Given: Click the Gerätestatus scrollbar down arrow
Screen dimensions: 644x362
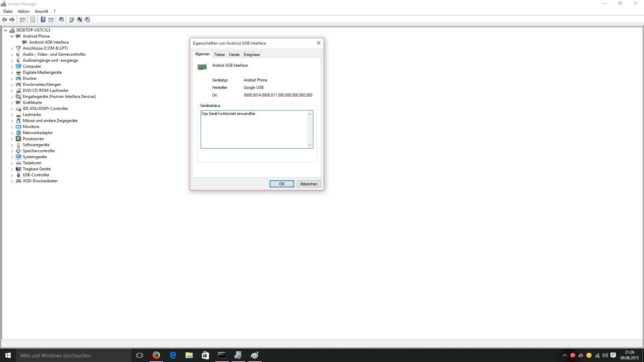Looking at the screenshot, I should (310, 145).
